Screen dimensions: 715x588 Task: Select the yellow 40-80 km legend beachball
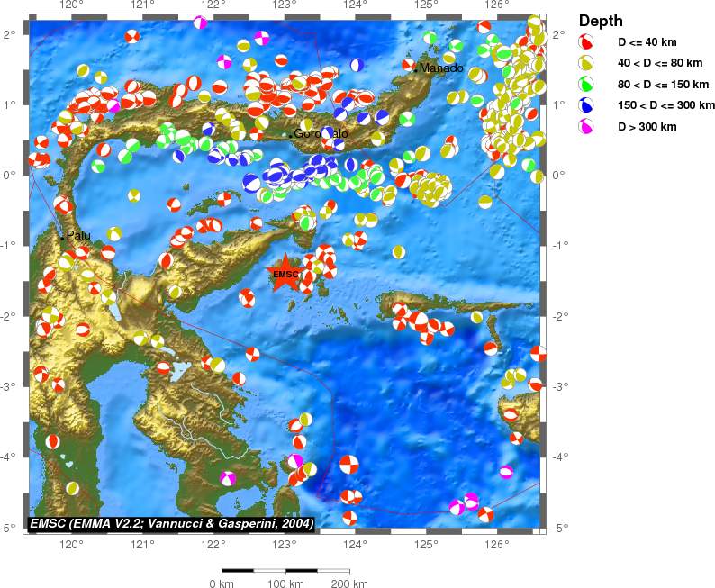pyautogui.click(x=586, y=63)
